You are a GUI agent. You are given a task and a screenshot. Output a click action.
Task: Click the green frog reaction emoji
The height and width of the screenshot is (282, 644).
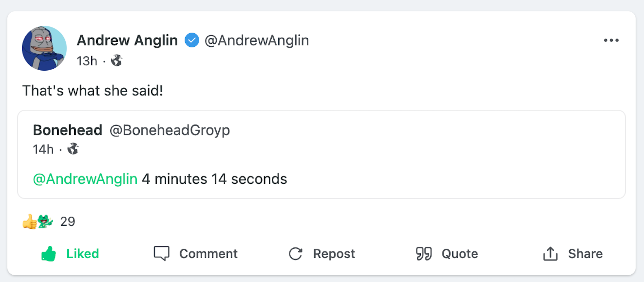(45, 221)
